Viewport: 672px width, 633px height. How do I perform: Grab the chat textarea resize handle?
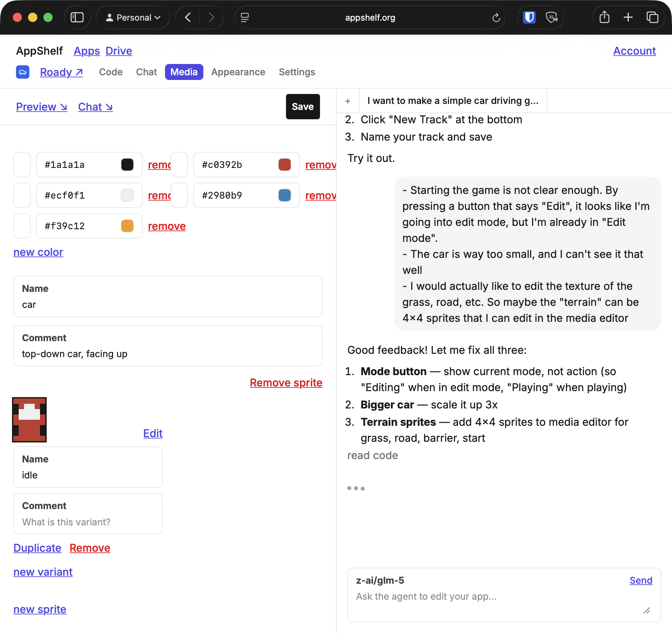point(647,610)
